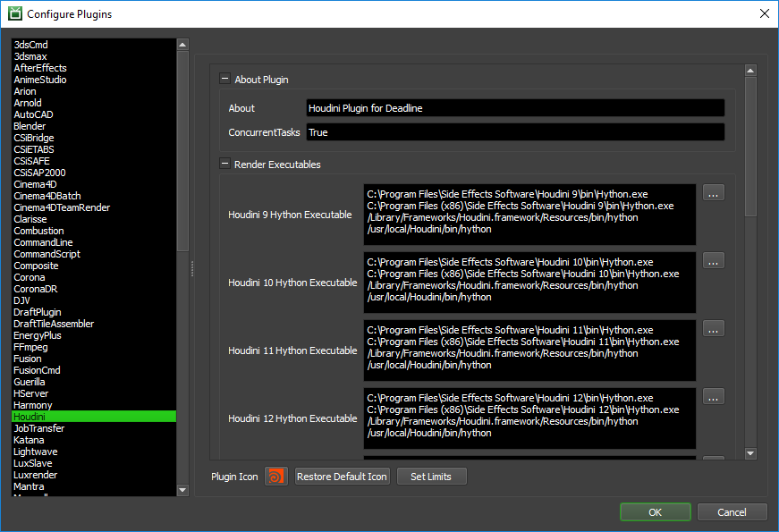Screen dimensions: 779x532
Task: Click the ConcurrentTasks value field
Action: (515, 132)
